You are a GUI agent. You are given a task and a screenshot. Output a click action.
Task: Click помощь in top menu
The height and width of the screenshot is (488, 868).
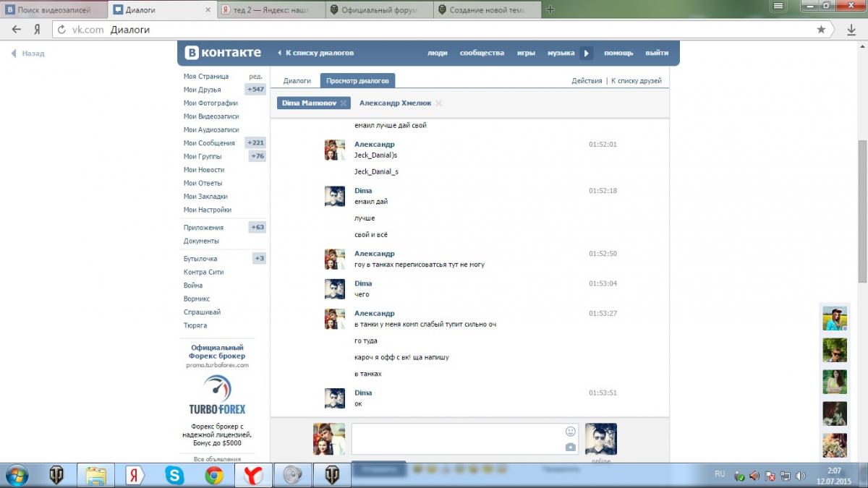click(x=618, y=53)
